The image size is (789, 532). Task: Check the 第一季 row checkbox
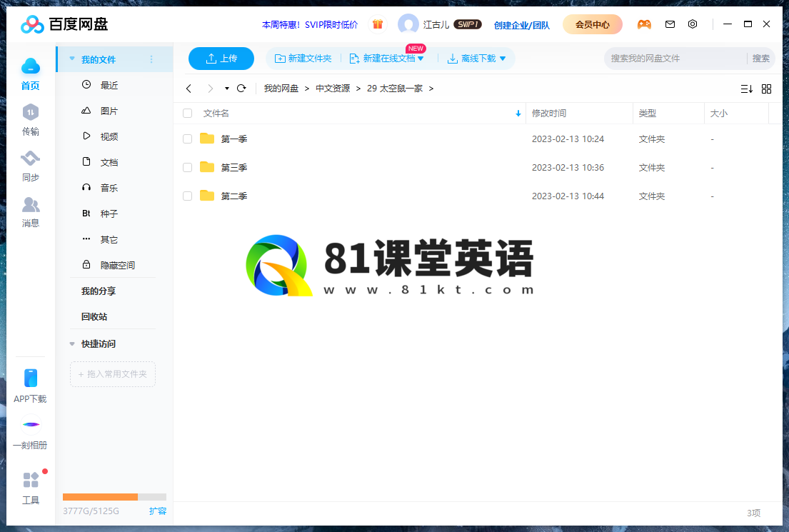tap(188, 139)
